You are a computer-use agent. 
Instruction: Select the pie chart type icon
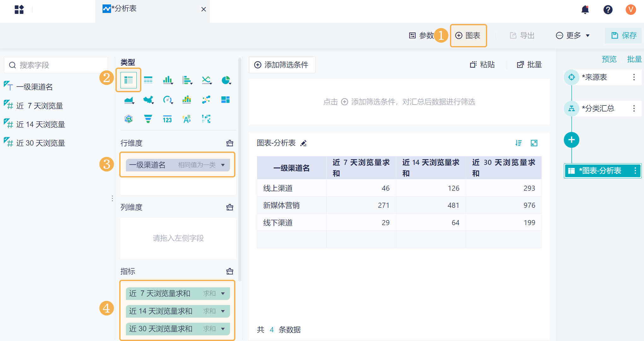pos(226,80)
